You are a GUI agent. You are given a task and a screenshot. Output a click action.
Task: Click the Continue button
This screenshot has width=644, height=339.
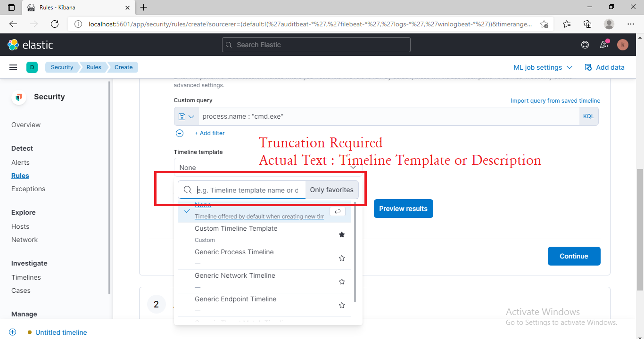click(574, 256)
